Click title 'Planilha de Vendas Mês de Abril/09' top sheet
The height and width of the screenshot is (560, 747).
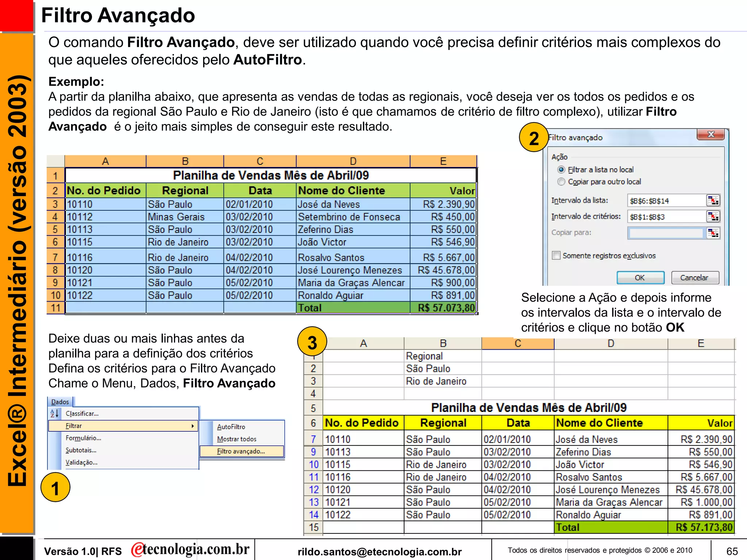pyautogui.click(x=271, y=175)
